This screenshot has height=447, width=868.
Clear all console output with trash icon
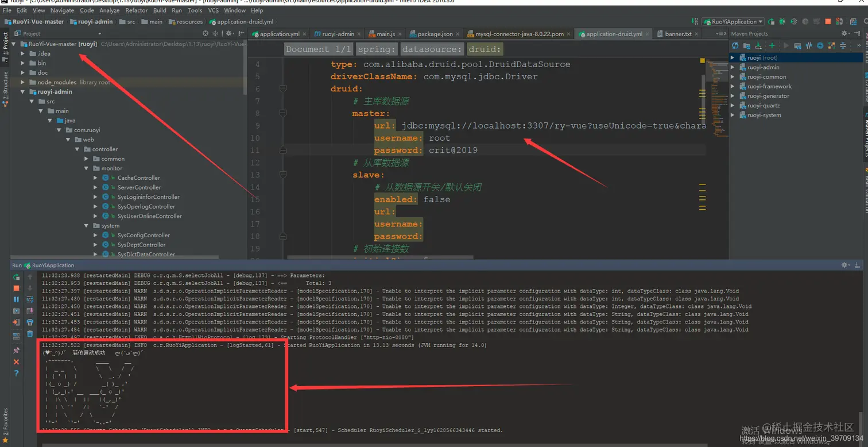[30, 333]
